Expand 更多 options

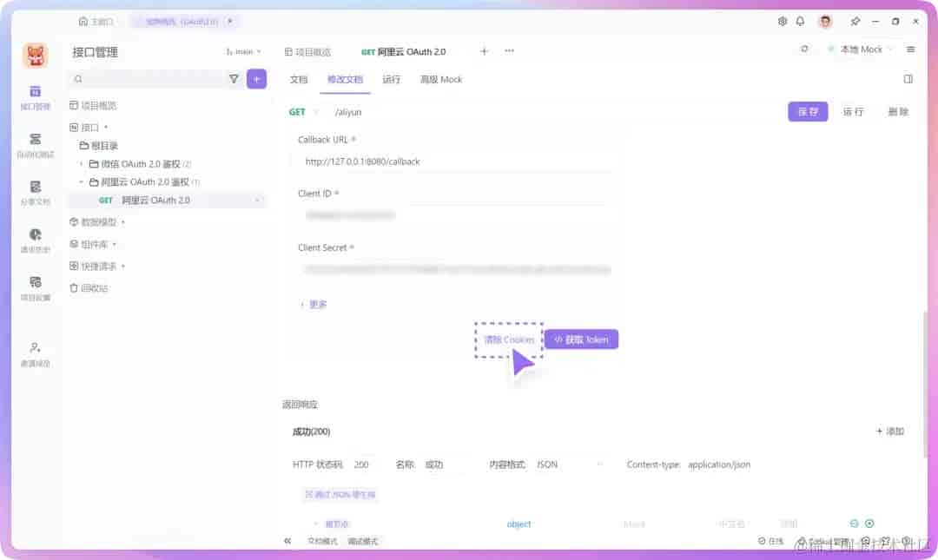[314, 305]
